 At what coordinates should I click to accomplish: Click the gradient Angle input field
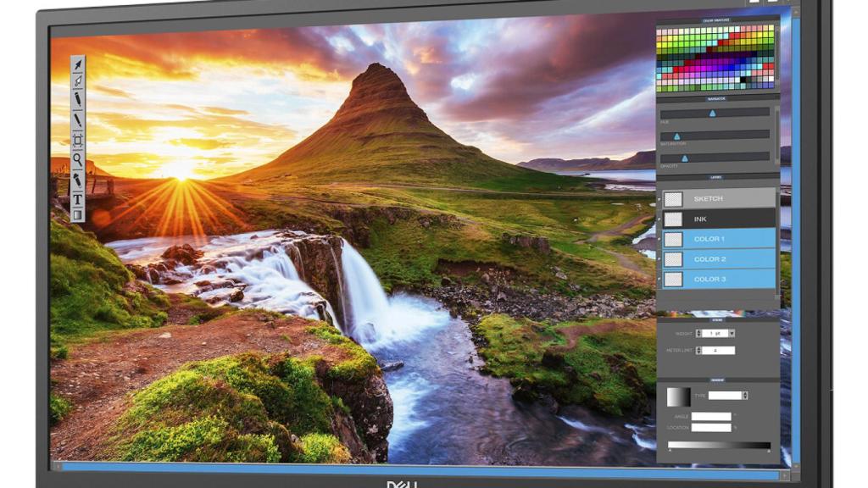(x=712, y=416)
